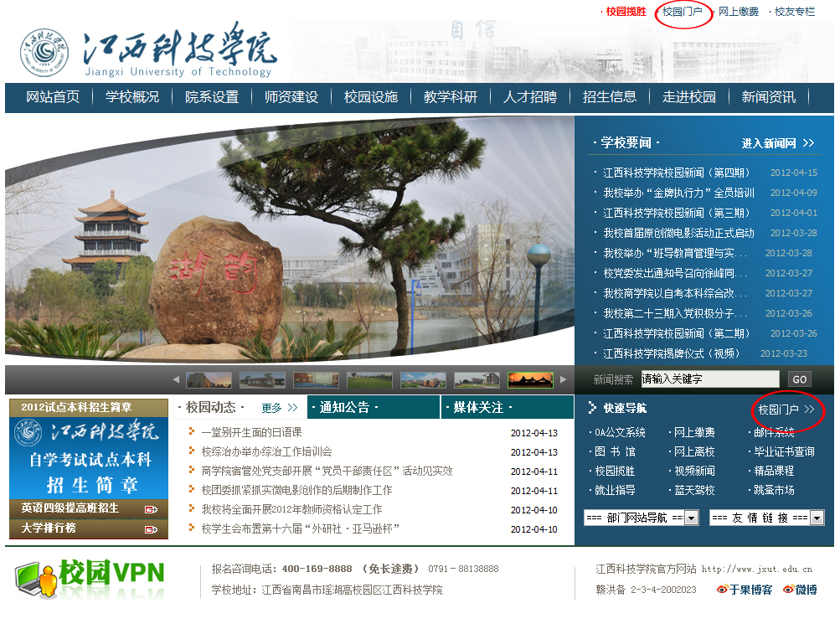The width and height of the screenshot is (840, 634).
Task: Expand 进入新闻网 arrow link
Action: tap(807, 143)
